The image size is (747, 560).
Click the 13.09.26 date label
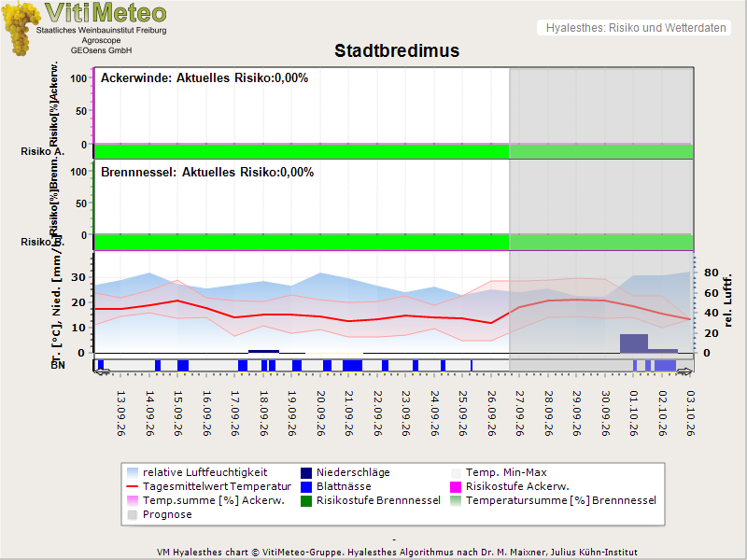121,413
